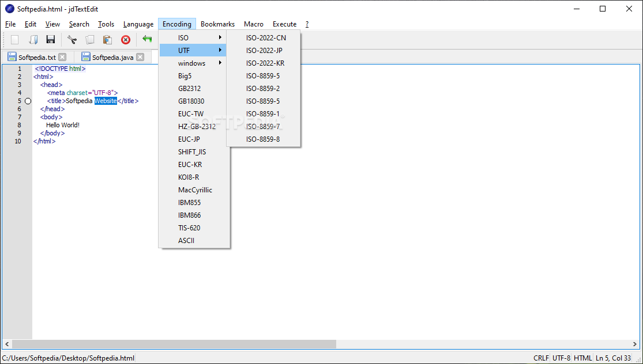Select IBM866 encoding

tap(194, 215)
